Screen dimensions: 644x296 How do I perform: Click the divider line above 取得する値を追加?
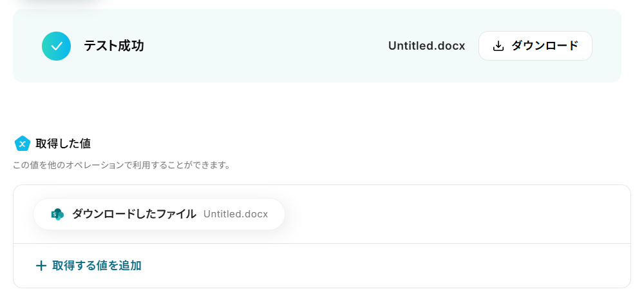(x=322, y=243)
